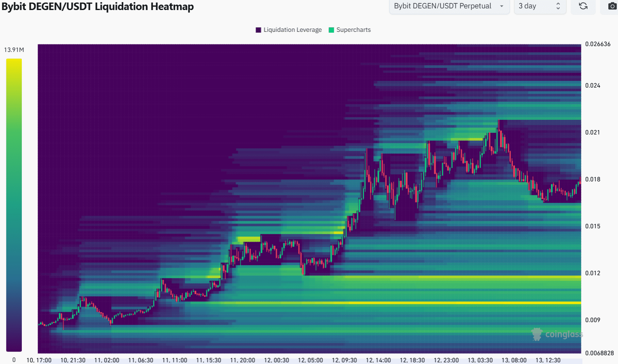Click the candlestick price peak near 0.021
This screenshot has width=618, height=364.
tap(499, 126)
